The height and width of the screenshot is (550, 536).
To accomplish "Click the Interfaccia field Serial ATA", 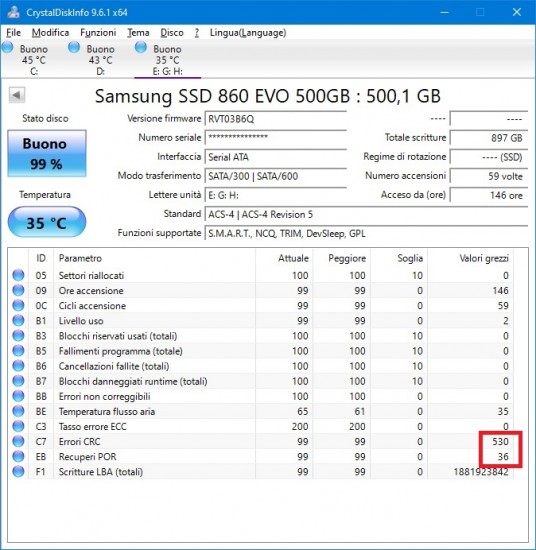I will (276, 157).
